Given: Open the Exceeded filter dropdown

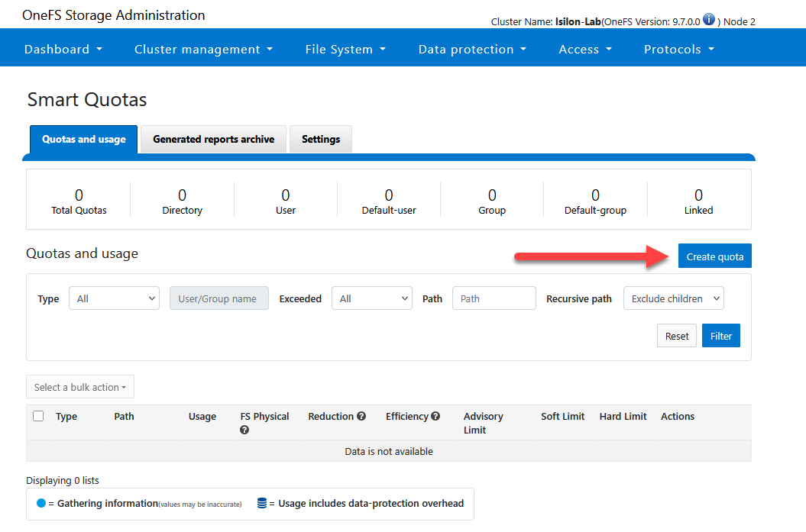Looking at the screenshot, I should [371, 298].
